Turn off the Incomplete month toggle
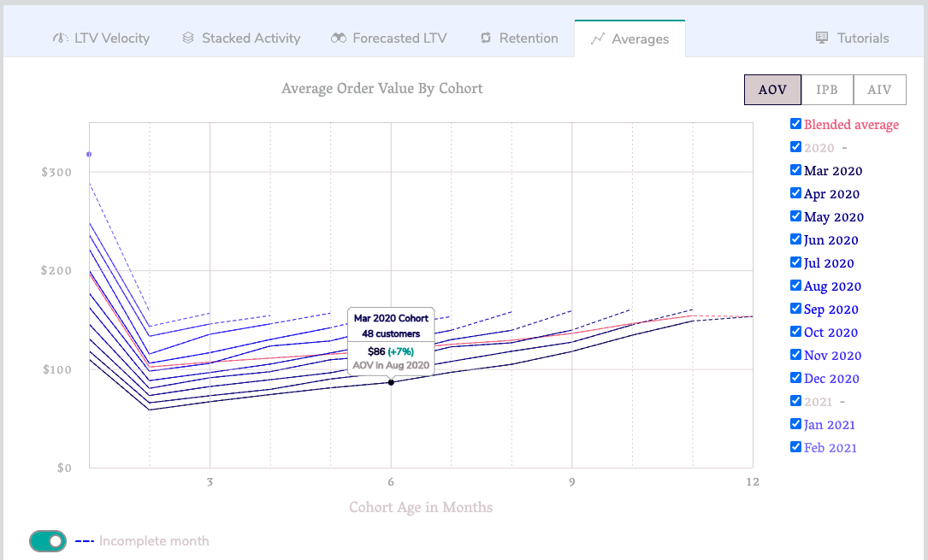The width and height of the screenshot is (928, 560). (48, 541)
